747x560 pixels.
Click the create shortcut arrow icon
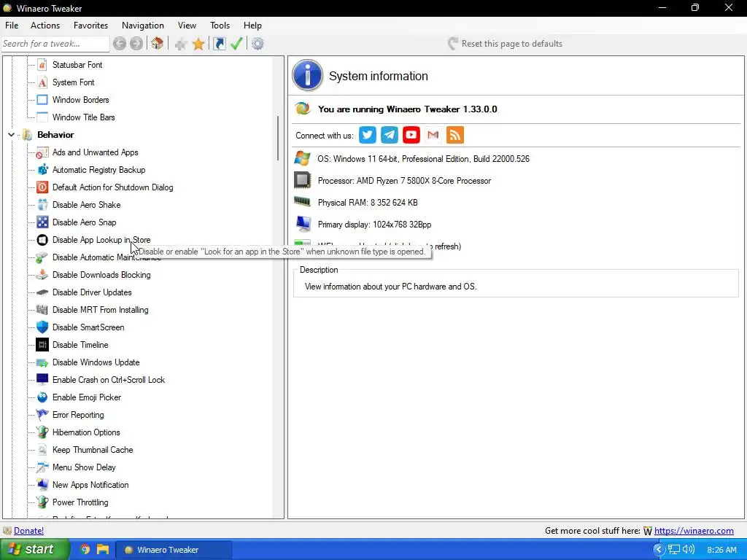click(219, 44)
